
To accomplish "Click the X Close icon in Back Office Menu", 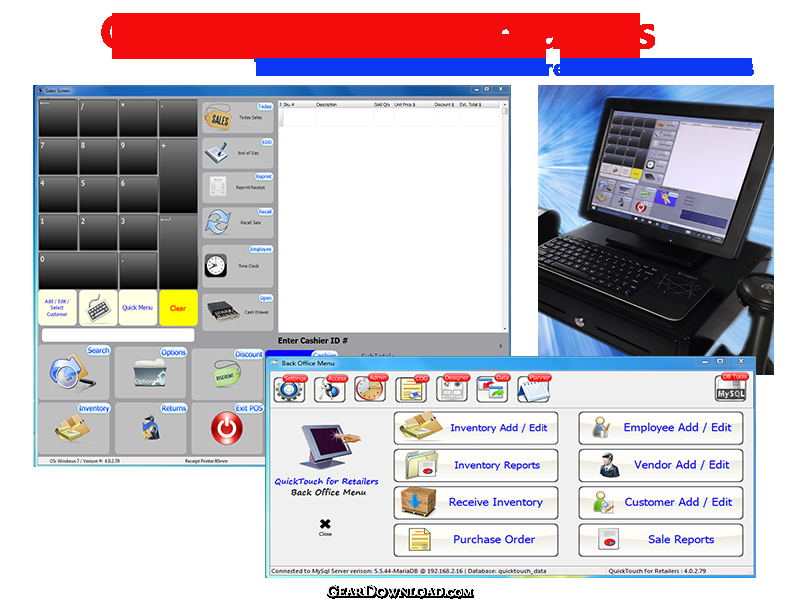I will pyautogui.click(x=325, y=527).
